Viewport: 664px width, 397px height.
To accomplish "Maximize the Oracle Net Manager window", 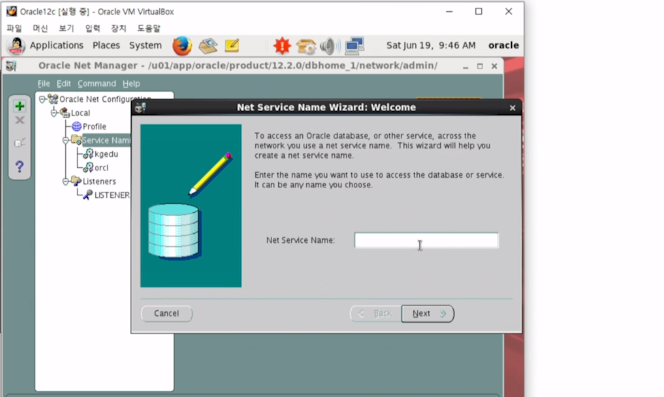I will 480,66.
